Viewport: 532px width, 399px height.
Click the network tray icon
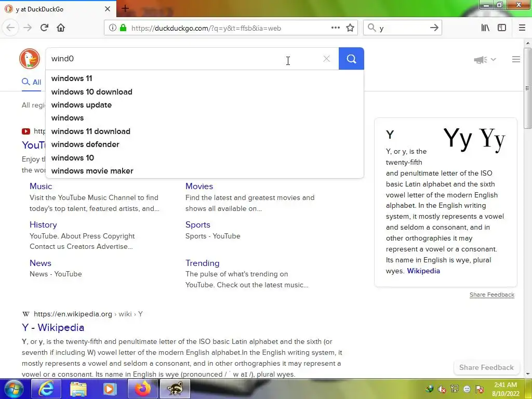click(x=455, y=389)
